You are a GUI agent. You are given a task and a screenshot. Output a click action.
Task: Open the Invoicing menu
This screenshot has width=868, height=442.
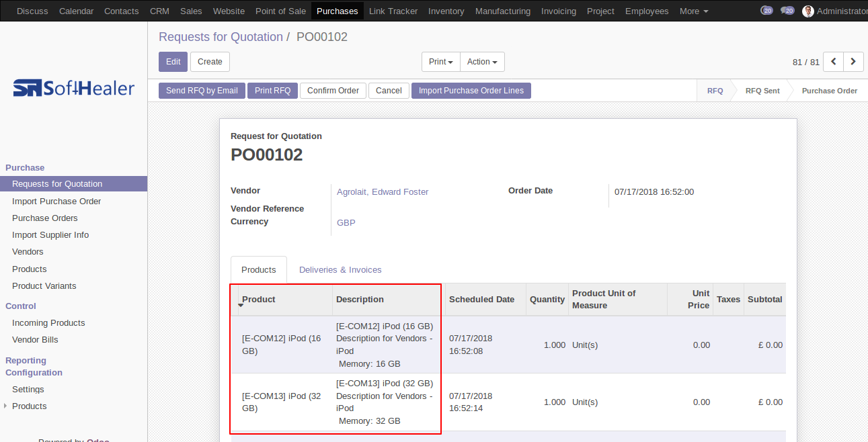point(559,11)
